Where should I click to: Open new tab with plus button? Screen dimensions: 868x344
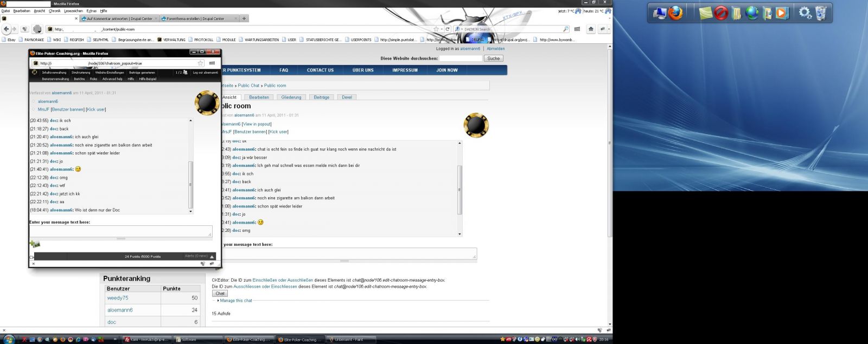244,18
